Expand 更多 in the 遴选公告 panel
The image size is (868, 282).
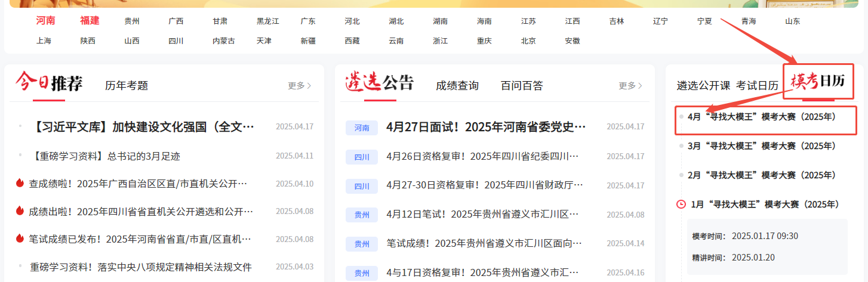click(x=630, y=86)
